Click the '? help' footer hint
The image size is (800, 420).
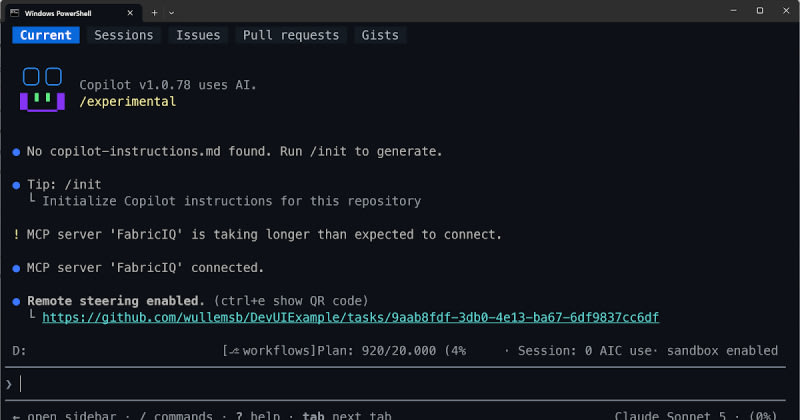pos(258,415)
